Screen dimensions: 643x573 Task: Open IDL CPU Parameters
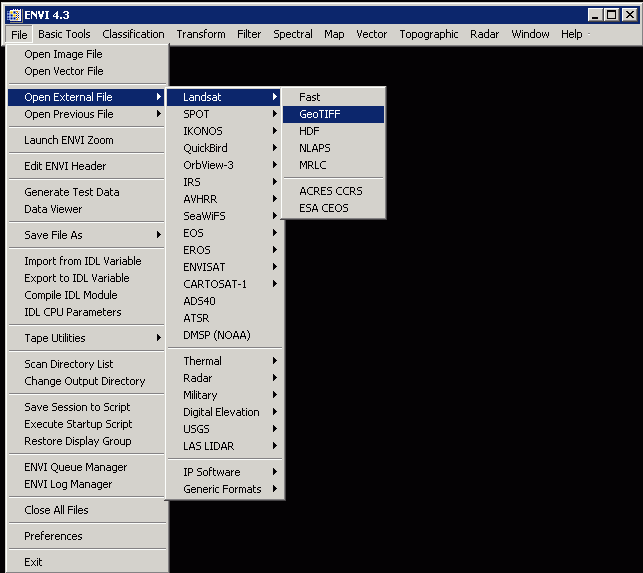[87, 312]
